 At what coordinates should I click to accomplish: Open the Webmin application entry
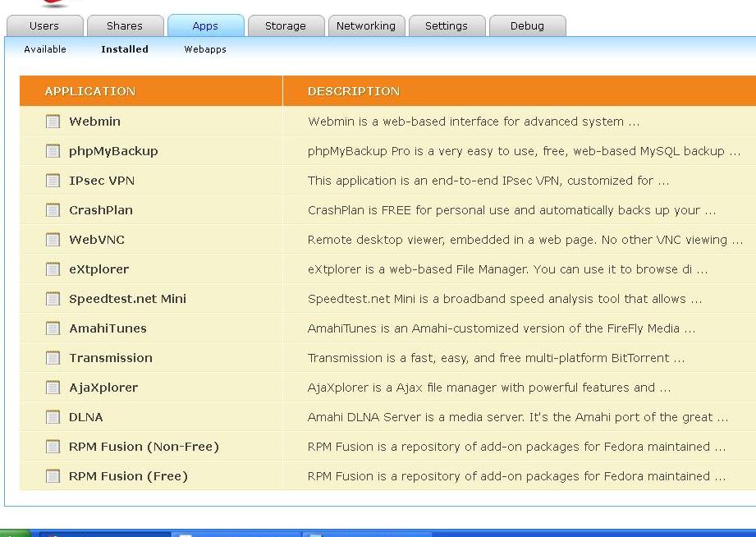(x=95, y=121)
